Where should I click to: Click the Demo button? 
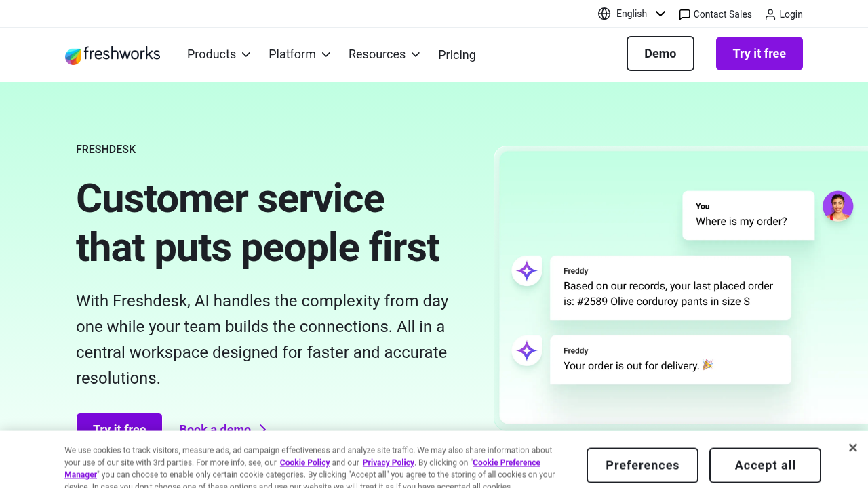point(660,53)
